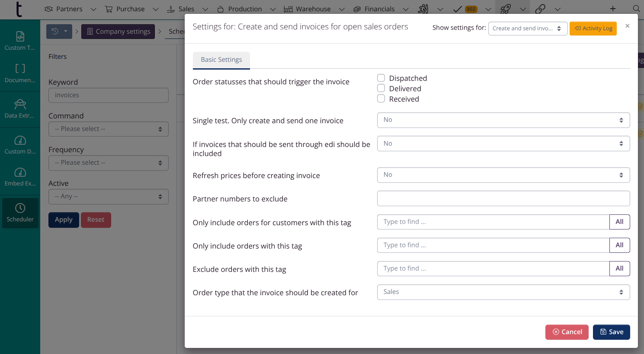Open the Order type Sales dropdown
The image size is (644, 354).
[503, 292]
